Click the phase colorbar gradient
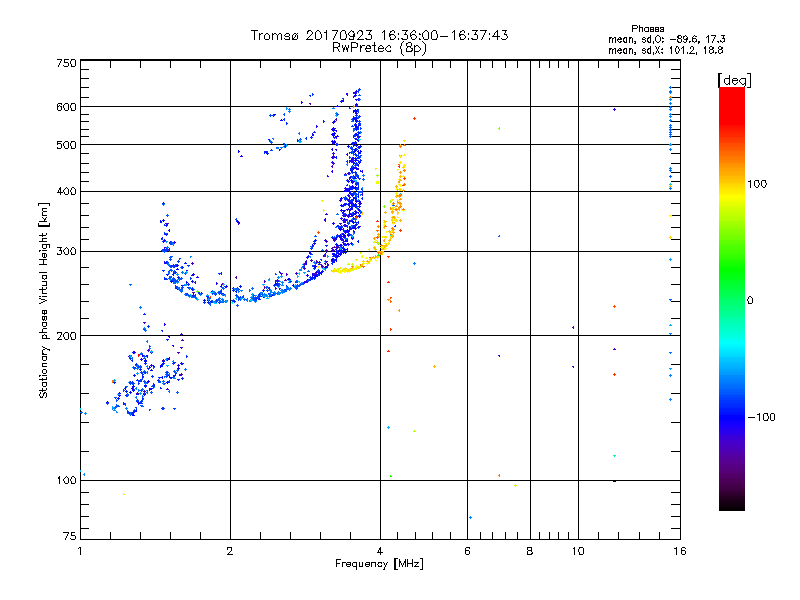800x600 pixels. (x=732, y=298)
